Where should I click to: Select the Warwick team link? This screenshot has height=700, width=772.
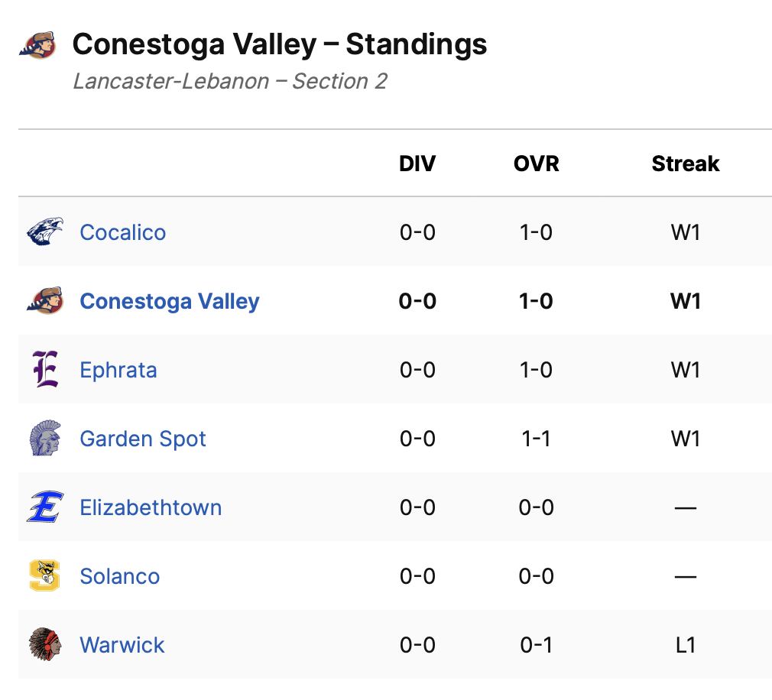[122, 645]
